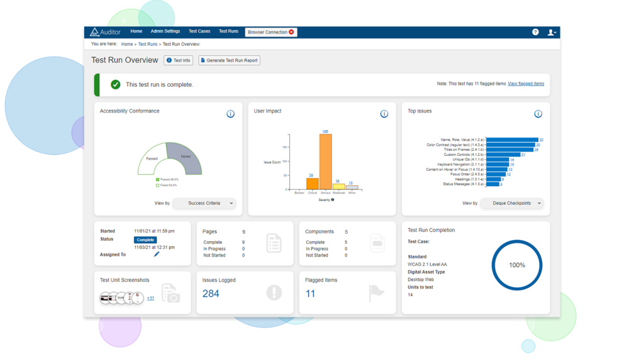Click the Status Messages issue label
Screen dimensions: 644x362
(463, 184)
